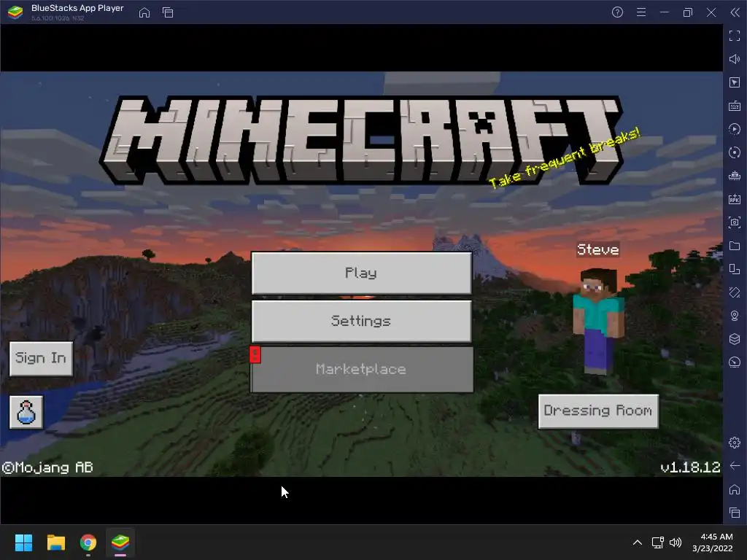Click the stacked layers sidebar icon
747x560 pixels.
(x=735, y=339)
